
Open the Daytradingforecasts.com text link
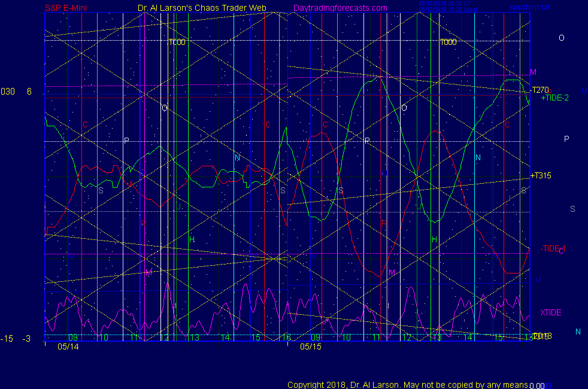tap(340, 8)
